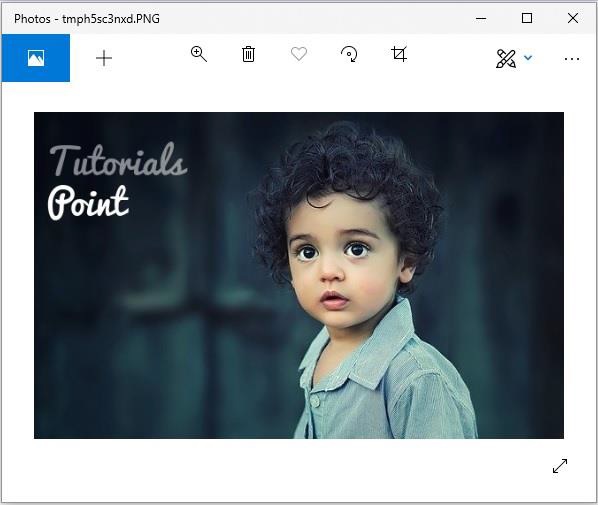Click the child's face in the photo
The image size is (600, 505).
click(x=335, y=270)
